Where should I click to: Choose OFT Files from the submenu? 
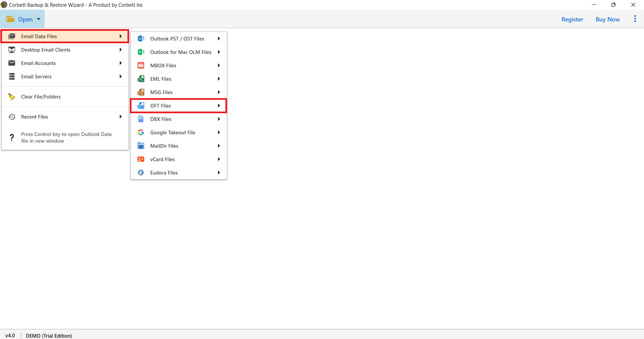pos(179,106)
